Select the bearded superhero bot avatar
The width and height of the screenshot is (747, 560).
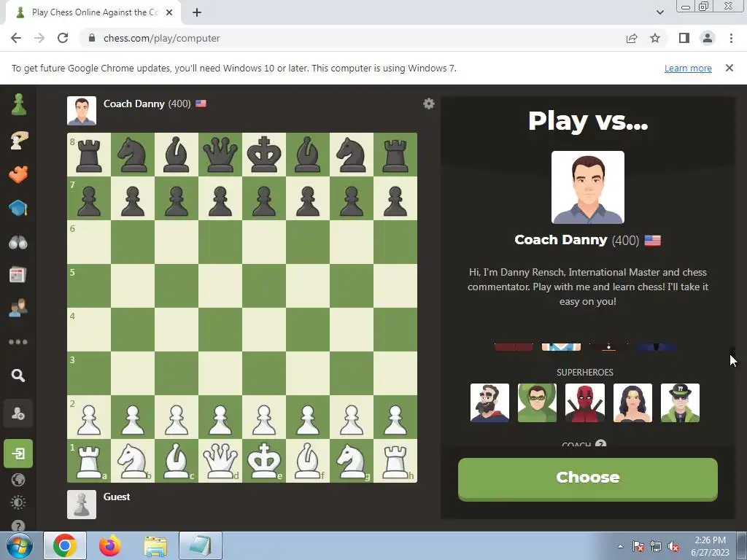[489, 402]
